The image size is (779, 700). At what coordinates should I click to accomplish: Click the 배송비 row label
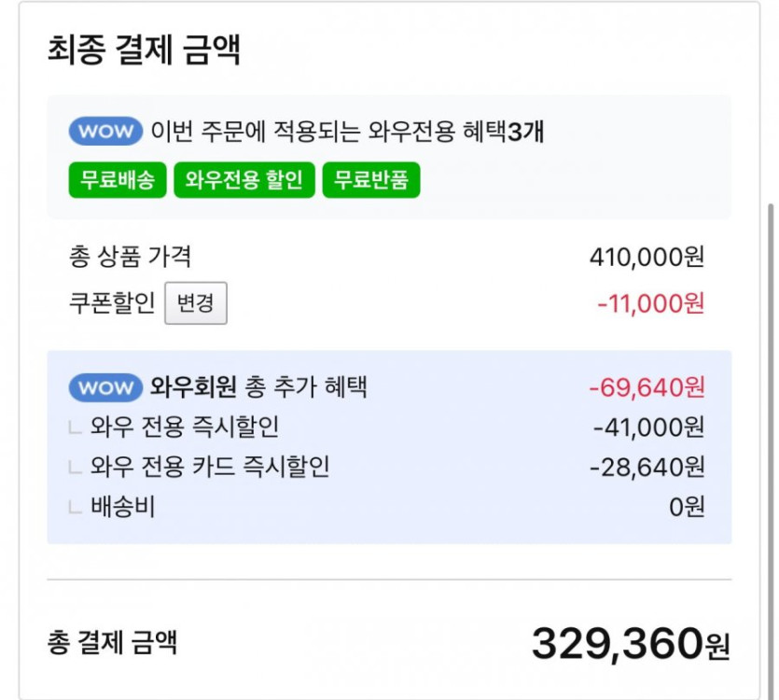(x=122, y=507)
